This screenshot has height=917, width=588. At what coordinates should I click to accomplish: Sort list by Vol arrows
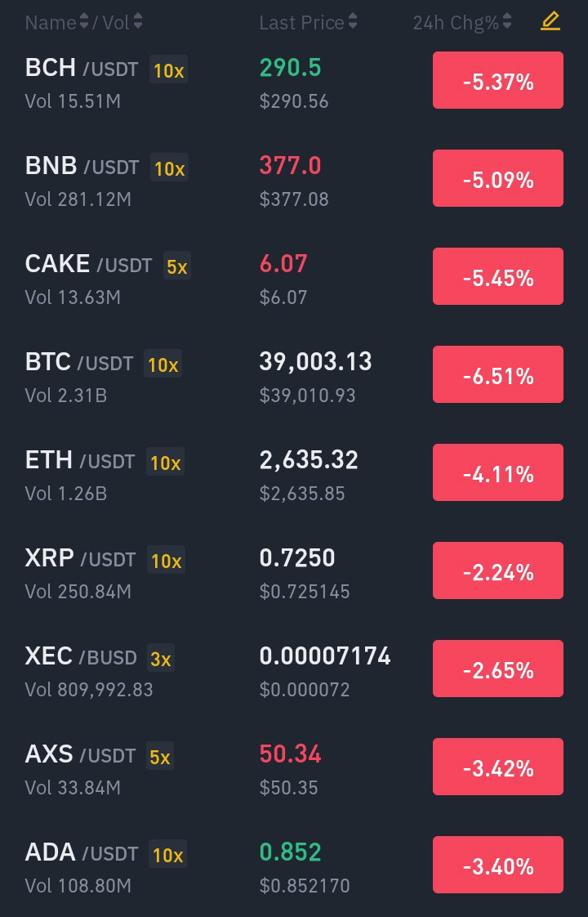pos(138,21)
